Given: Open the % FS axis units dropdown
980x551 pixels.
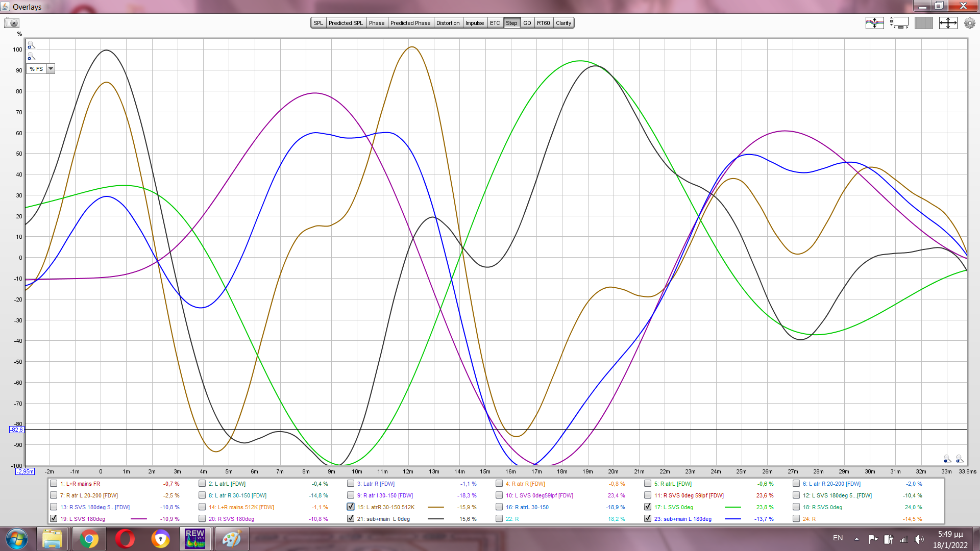Looking at the screenshot, I should coord(51,69).
